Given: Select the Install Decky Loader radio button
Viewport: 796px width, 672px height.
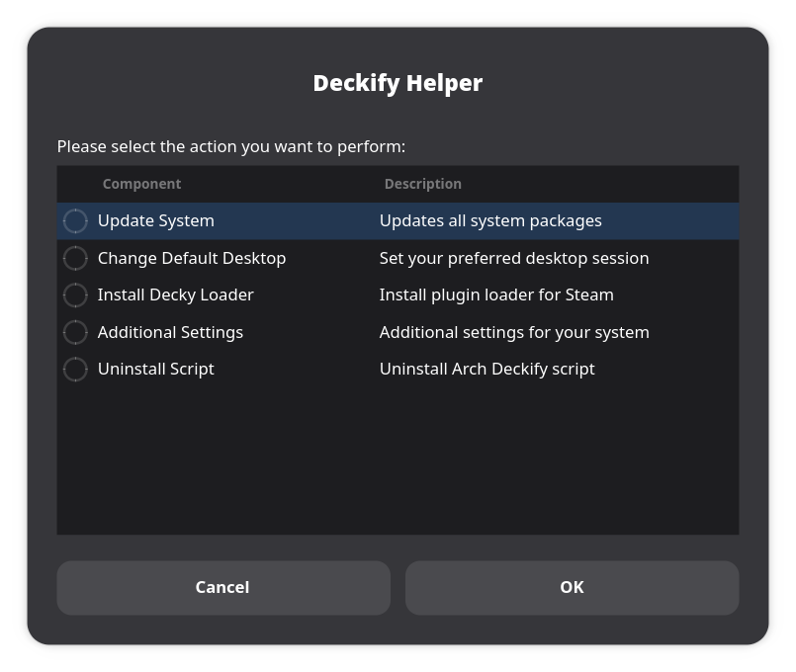Looking at the screenshot, I should (75, 294).
